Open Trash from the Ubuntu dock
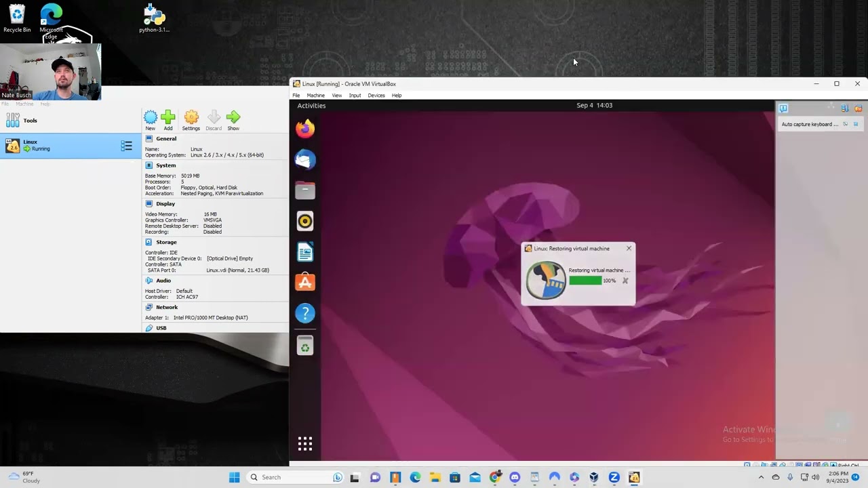The height and width of the screenshot is (488, 868). 305,346
